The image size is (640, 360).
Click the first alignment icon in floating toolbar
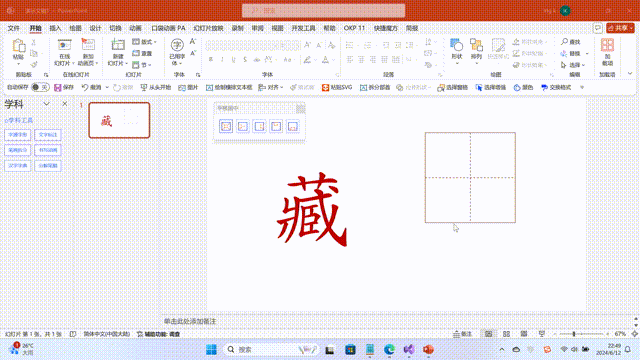(x=226, y=126)
